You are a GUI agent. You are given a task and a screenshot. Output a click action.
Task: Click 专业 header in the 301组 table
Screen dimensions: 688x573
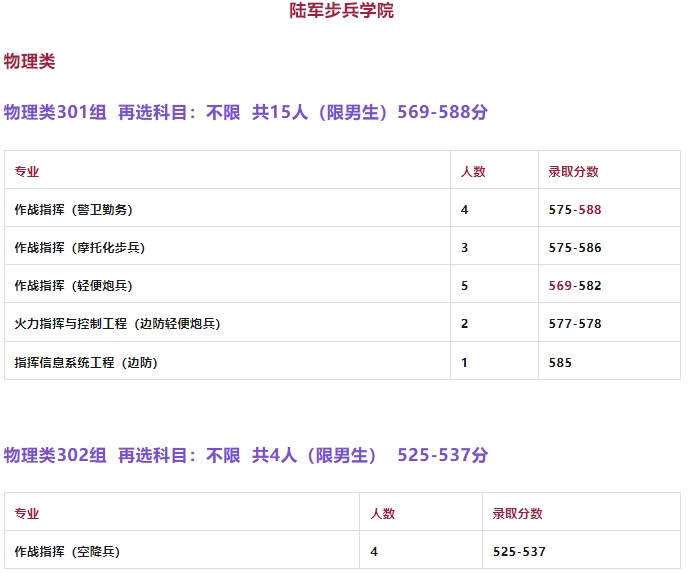point(27,171)
